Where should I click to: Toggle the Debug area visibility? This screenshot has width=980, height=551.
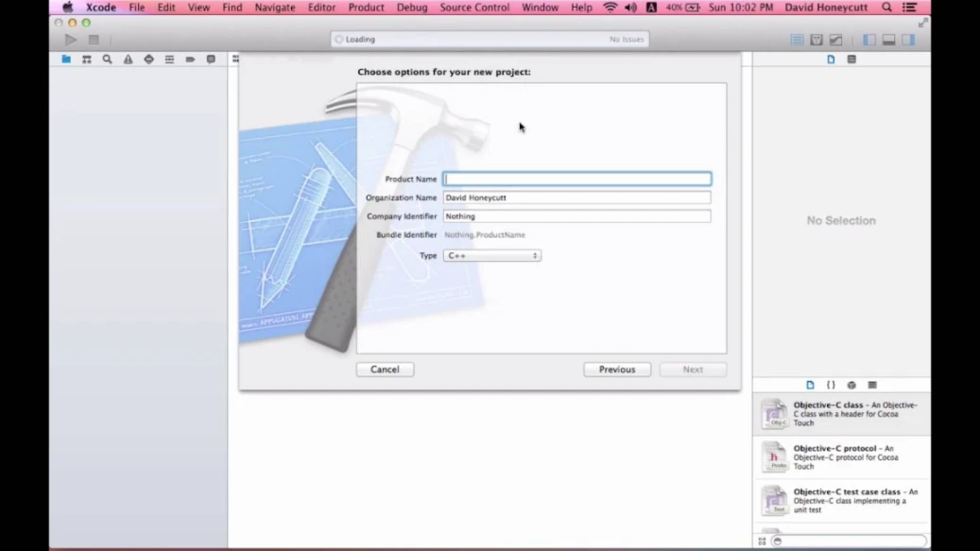888,40
